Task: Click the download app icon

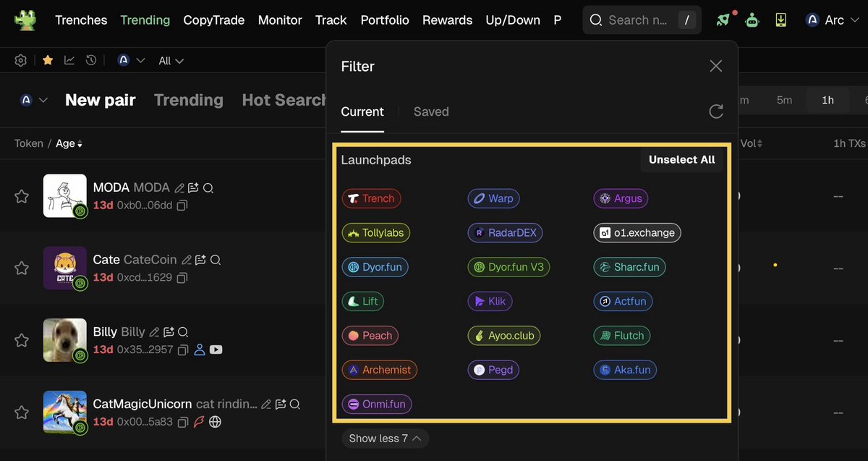Action: 781,20
